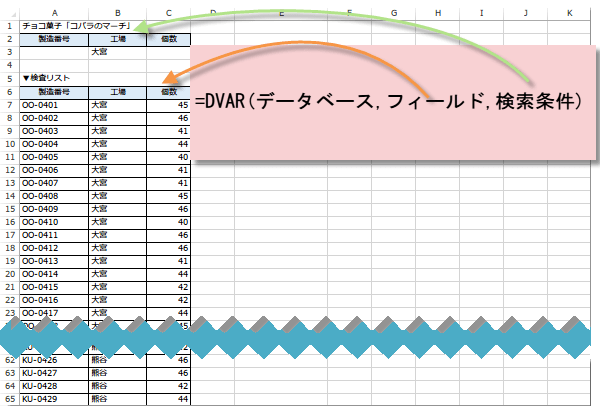Click 個数 criteria header in row 2
This screenshot has height=406, width=600.
pos(169,39)
